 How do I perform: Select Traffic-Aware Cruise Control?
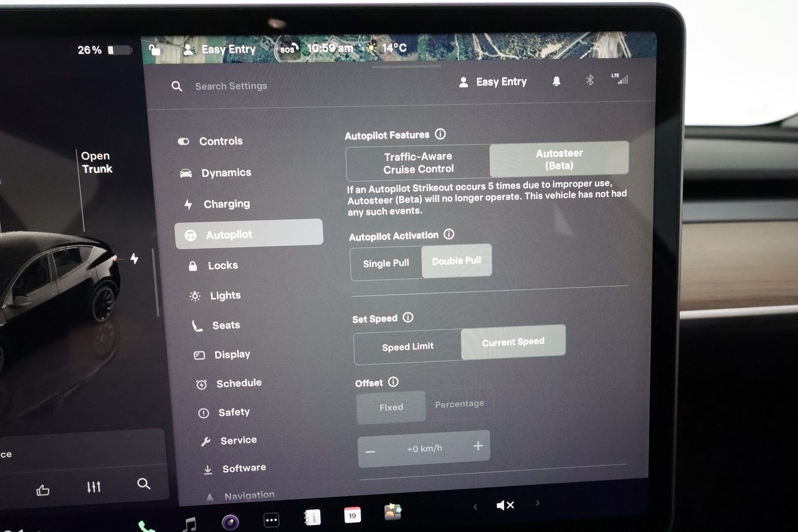[x=418, y=163]
